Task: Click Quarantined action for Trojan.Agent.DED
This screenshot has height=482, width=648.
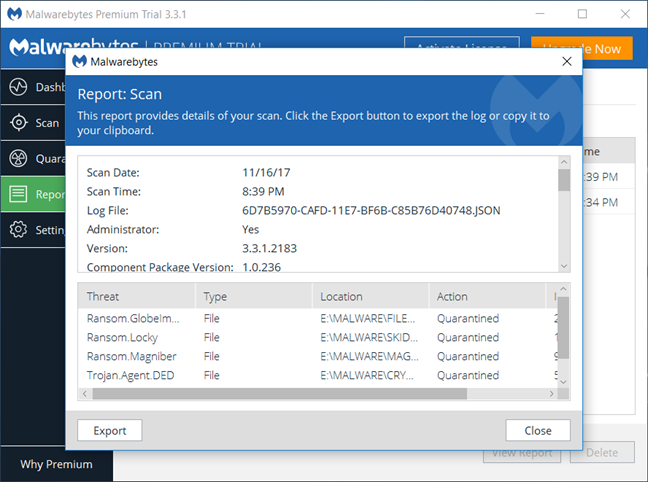Action: click(x=468, y=375)
